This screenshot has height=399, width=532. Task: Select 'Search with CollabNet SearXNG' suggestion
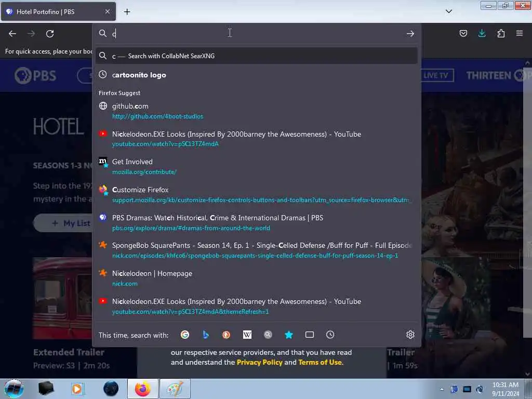point(256,56)
